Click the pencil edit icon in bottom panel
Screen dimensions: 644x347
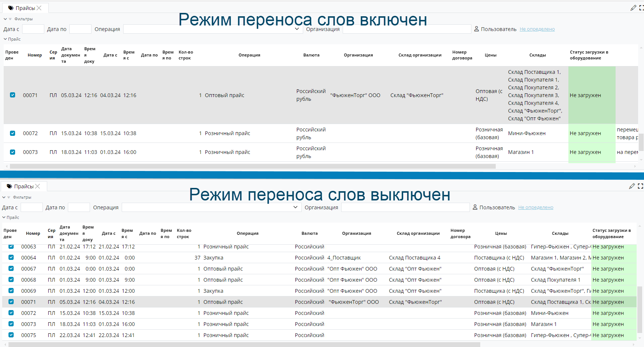pos(632,186)
